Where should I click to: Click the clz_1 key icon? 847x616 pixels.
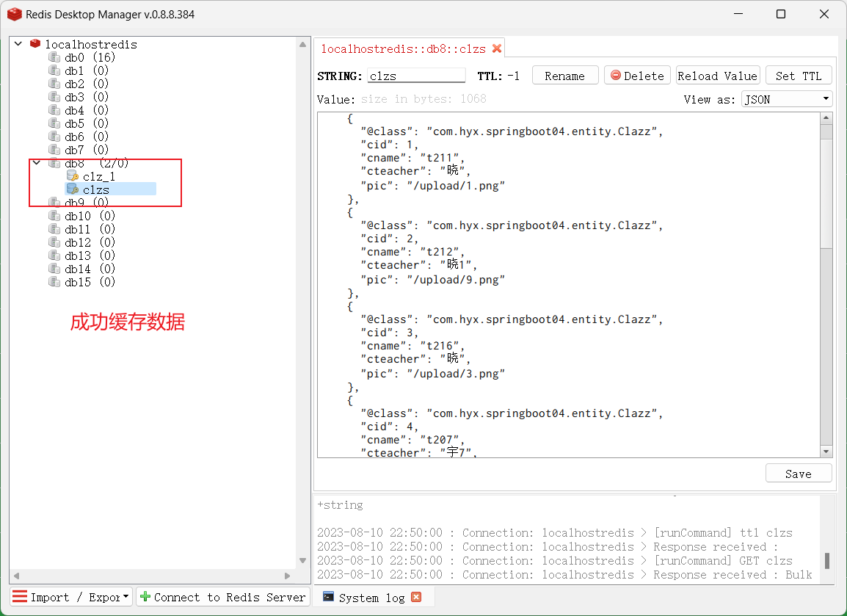tap(73, 176)
